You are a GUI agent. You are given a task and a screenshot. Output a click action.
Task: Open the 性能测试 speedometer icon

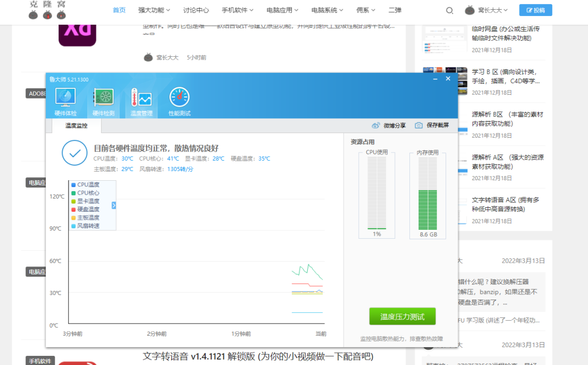pyautogui.click(x=179, y=102)
